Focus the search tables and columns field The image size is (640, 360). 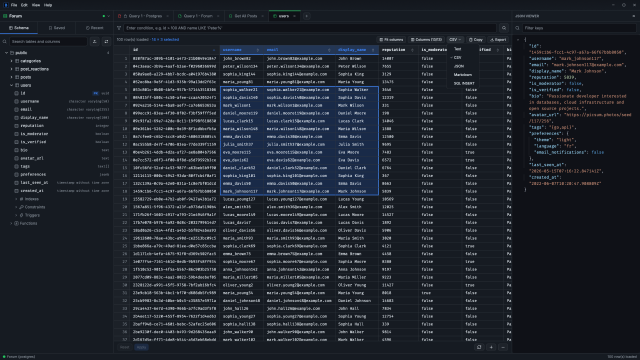48,41
